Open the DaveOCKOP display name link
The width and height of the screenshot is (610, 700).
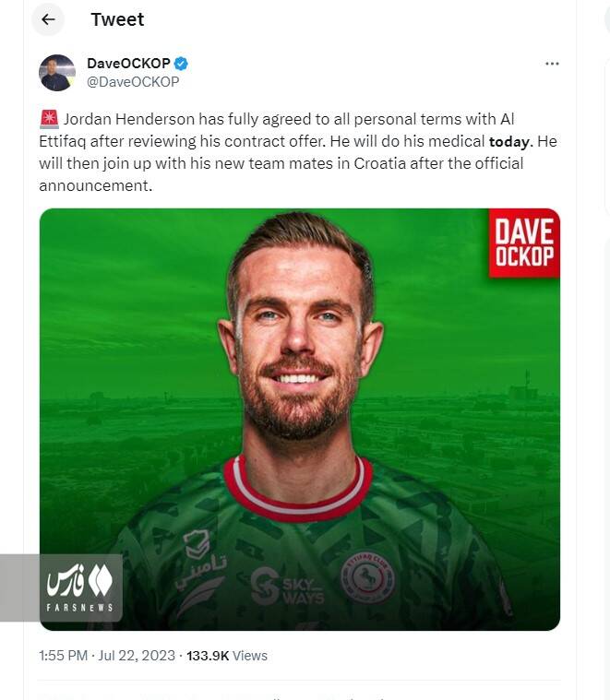coord(128,64)
